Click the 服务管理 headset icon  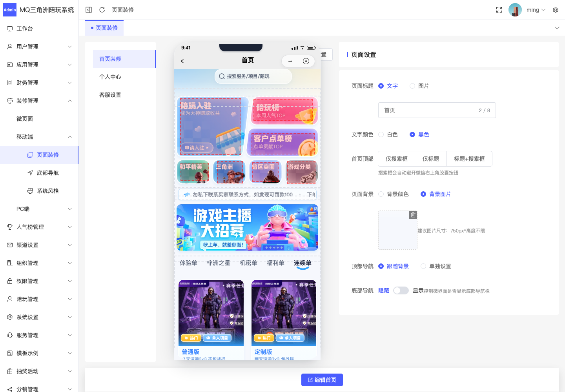10,335
